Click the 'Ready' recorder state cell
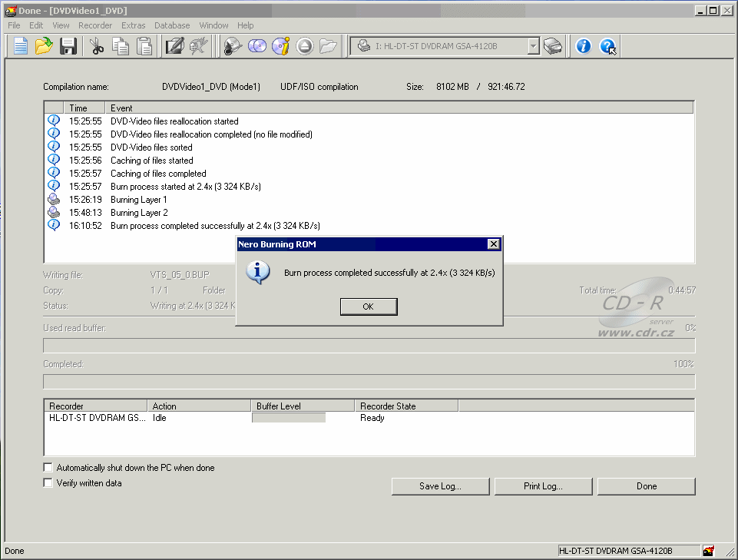Image resolution: width=738 pixels, height=560 pixels. pyautogui.click(x=372, y=418)
